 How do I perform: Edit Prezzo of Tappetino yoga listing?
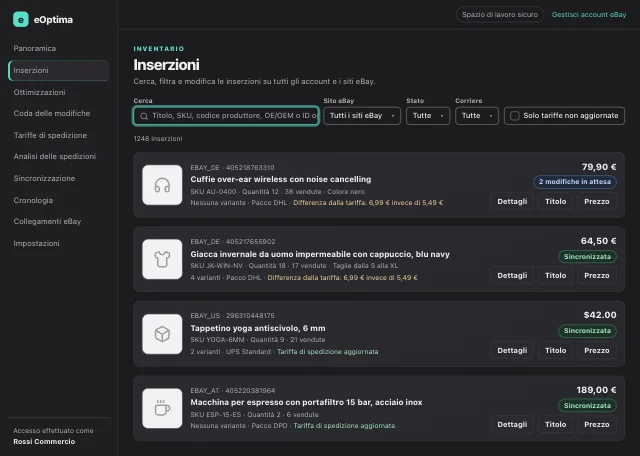click(x=596, y=351)
